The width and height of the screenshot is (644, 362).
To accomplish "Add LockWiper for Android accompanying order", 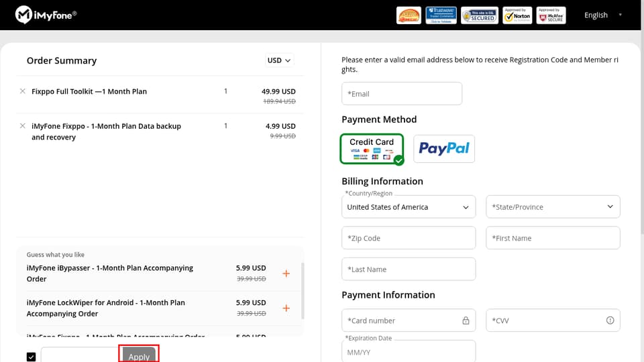I will (286, 308).
